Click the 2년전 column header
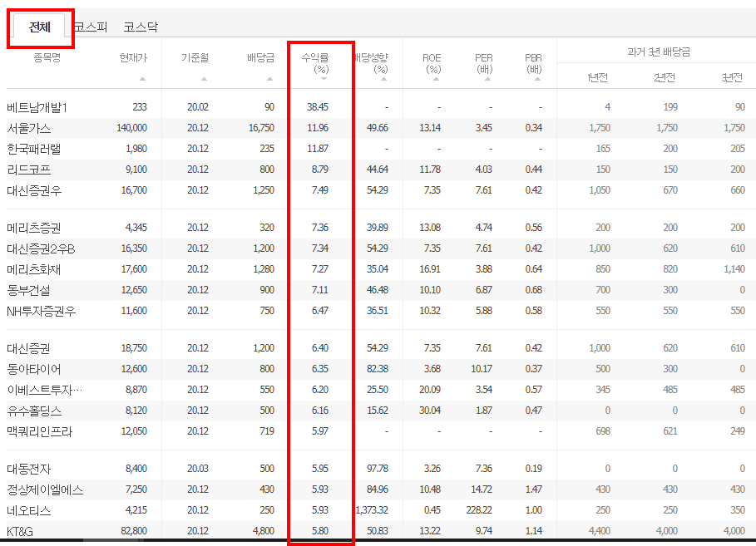756x546 pixels. (664, 77)
